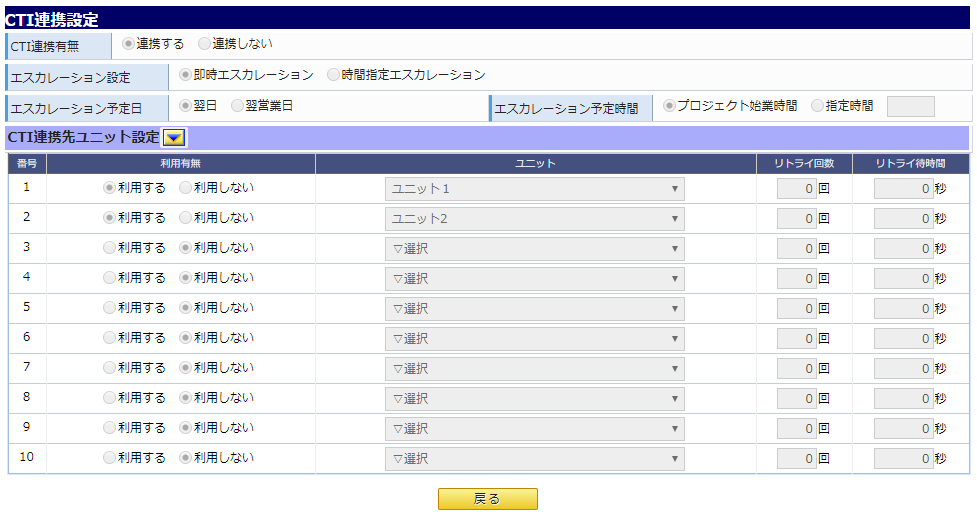Select 連携する radio button

coord(128,44)
